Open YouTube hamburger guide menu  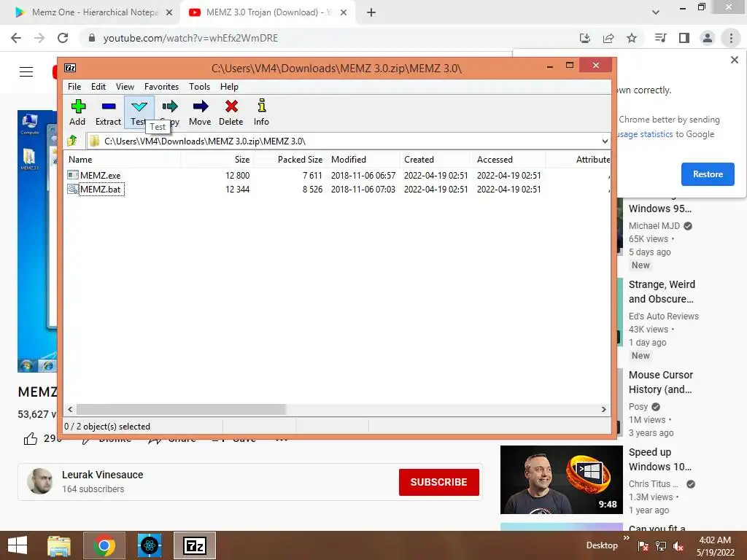coord(26,72)
